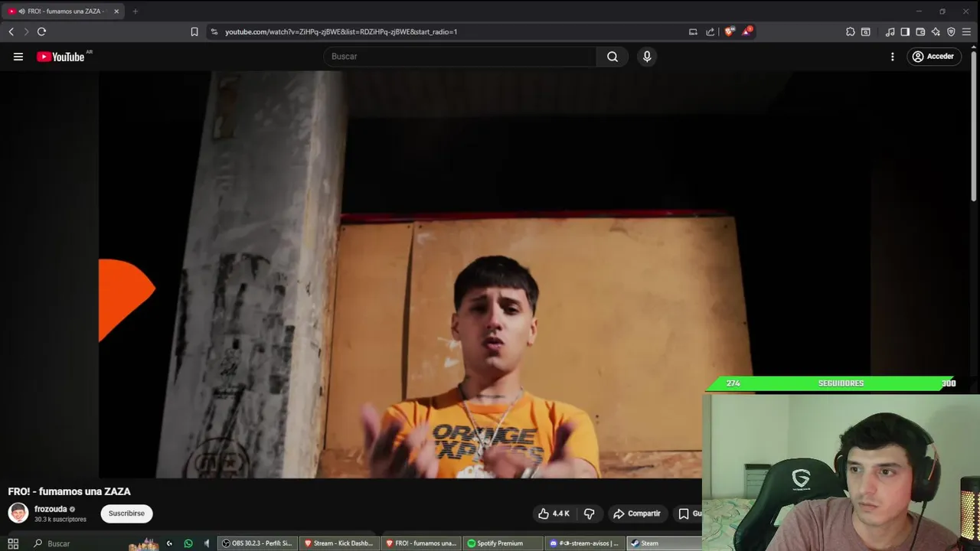The height and width of the screenshot is (551, 980).
Task: Open the Windows Start button
Action: 13,543
